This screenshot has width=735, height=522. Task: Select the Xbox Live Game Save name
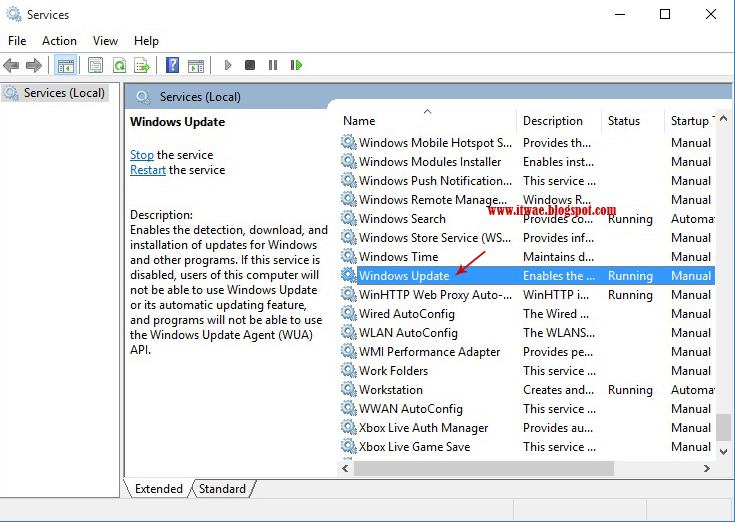pyautogui.click(x=414, y=447)
